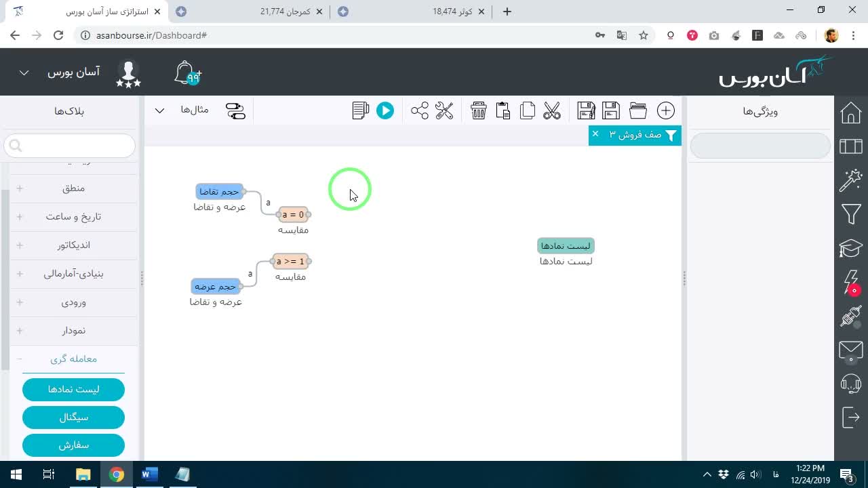Collapse the معامله گری category

(20, 359)
